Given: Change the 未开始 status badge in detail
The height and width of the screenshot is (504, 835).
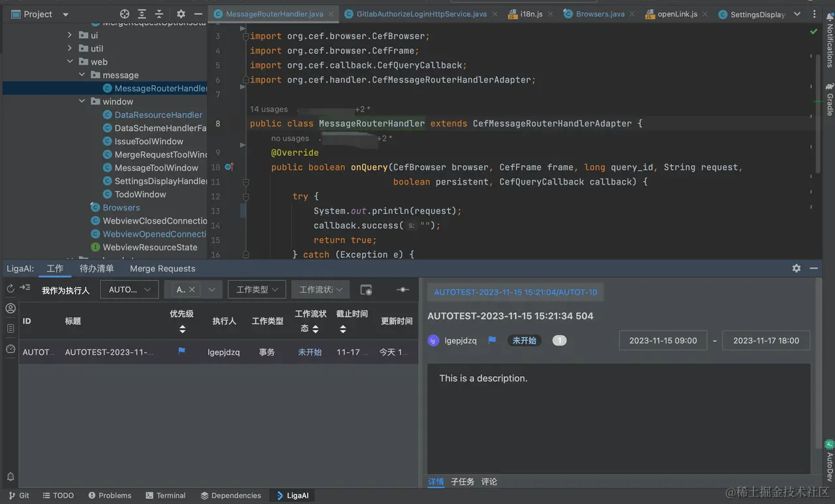Looking at the screenshot, I should (524, 340).
